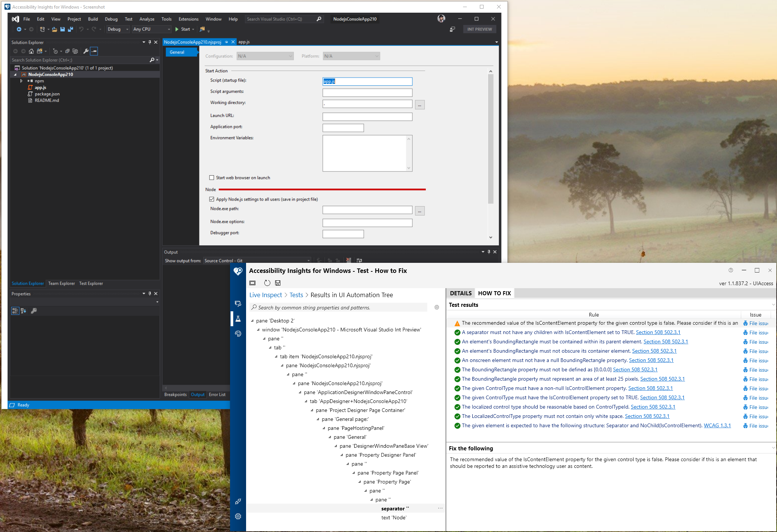Switch to the DETAILS tab
The image size is (777, 532).
click(460, 293)
